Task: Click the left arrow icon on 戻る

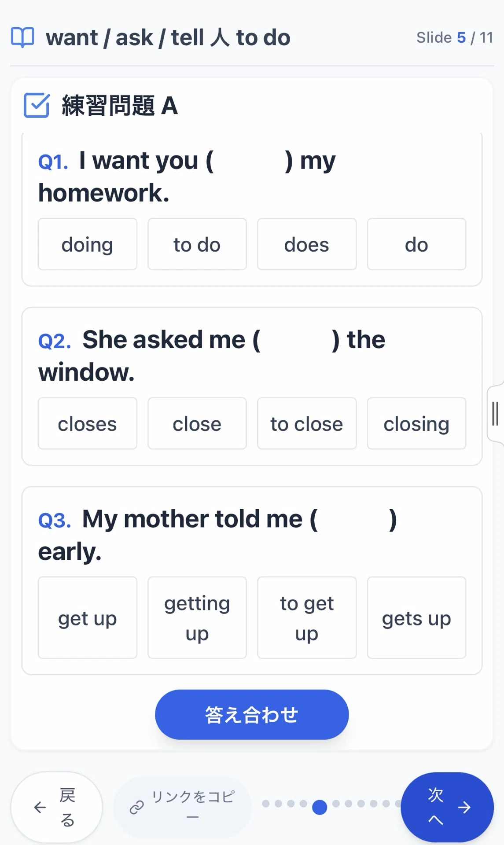Action: [40, 807]
